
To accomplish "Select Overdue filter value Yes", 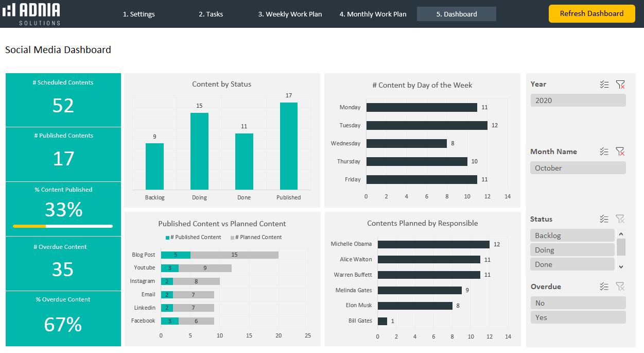I will pyautogui.click(x=578, y=317).
